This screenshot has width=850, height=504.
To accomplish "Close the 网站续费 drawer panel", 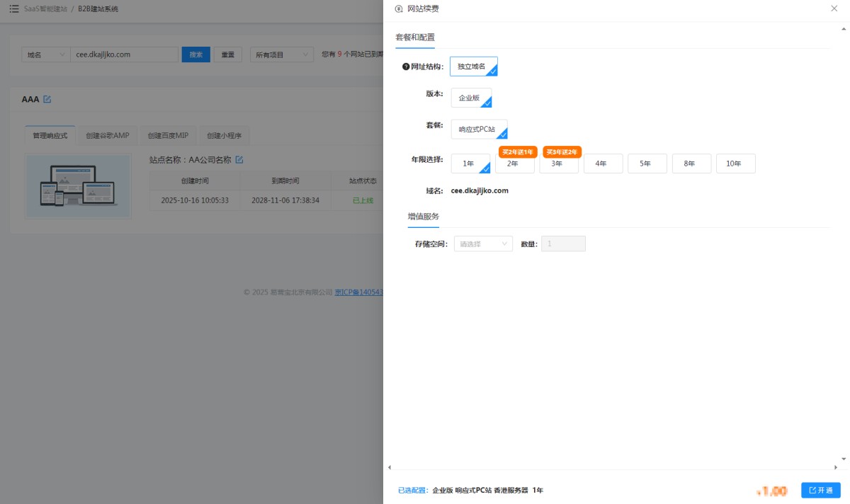I will (834, 8).
